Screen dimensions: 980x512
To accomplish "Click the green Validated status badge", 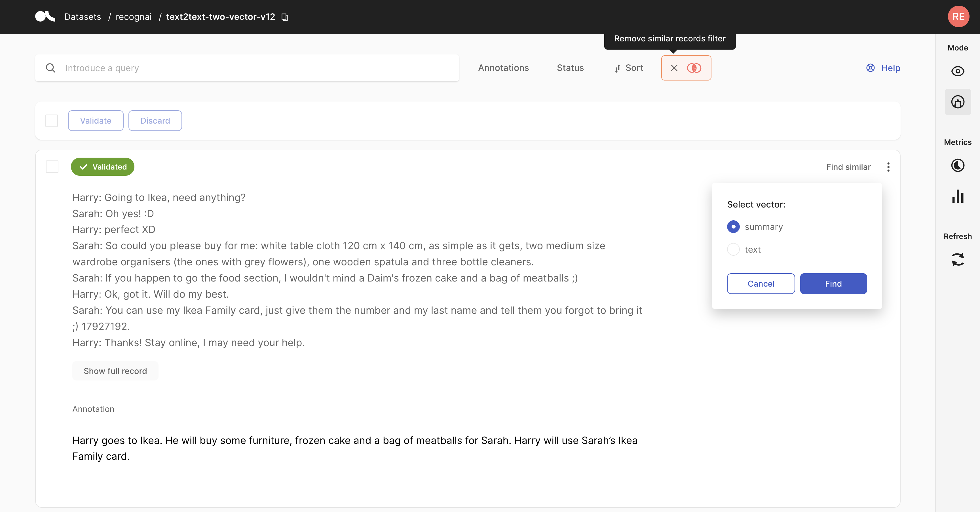I will pyautogui.click(x=103, y=167).
